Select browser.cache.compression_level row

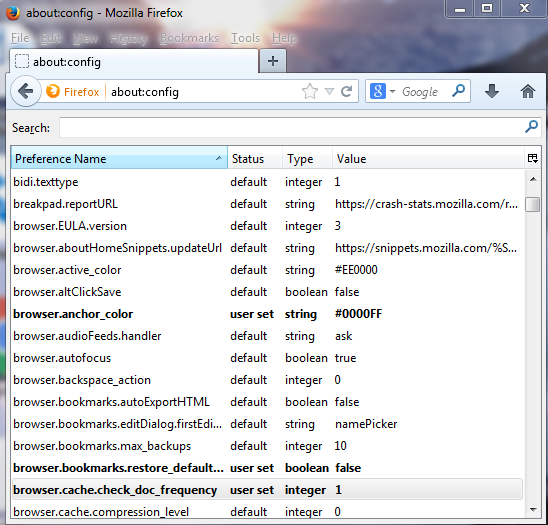pos(267,511)
